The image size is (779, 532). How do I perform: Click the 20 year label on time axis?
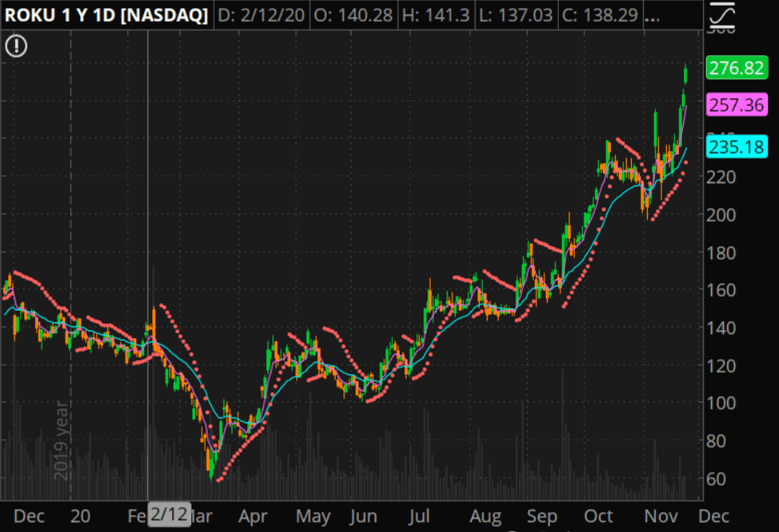pyautogui.click(x=80, y=517)
